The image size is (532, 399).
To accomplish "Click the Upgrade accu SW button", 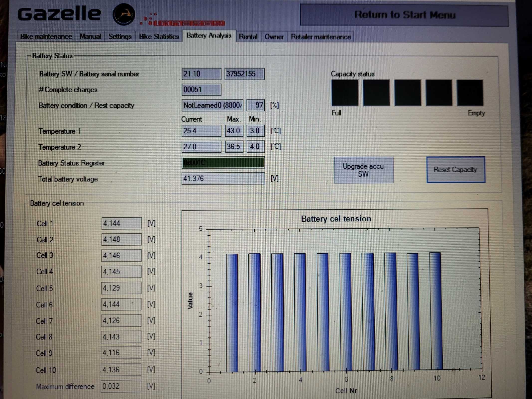I will click(x=364, y=170).
